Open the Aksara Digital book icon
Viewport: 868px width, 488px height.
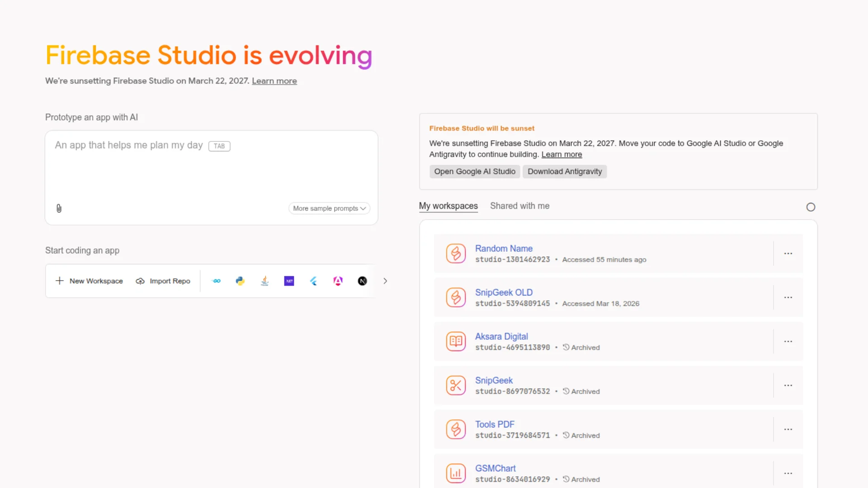pyautogui.click(x=456, y=341)
